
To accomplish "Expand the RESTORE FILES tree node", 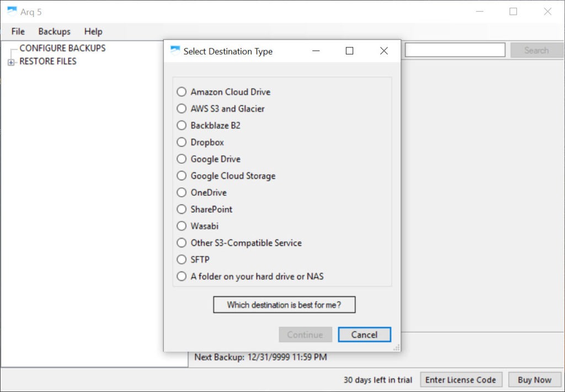I will coord(11,63).
